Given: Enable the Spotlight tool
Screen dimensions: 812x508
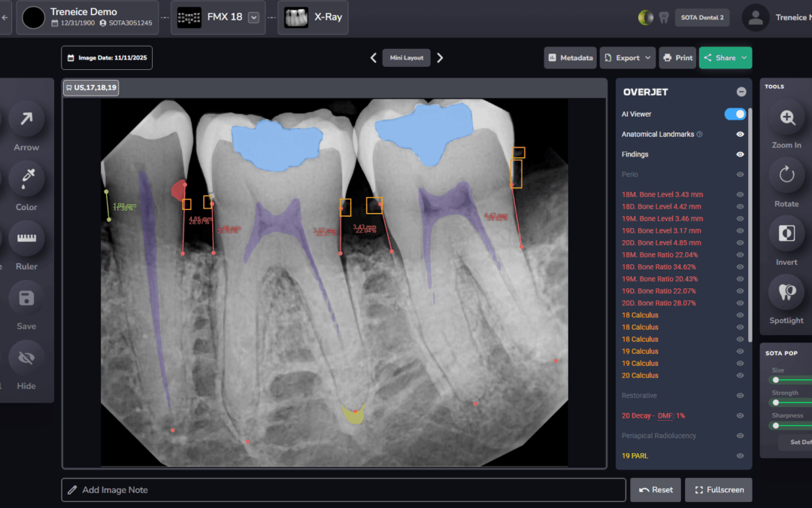Looking at the screenshot, I should pos(786,292).
